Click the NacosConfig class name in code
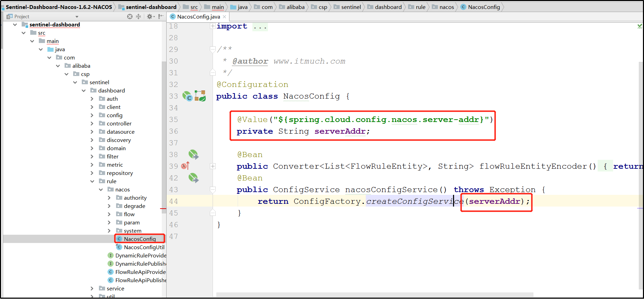The width and height of the screenshot is (644, 299). (312, 96)
